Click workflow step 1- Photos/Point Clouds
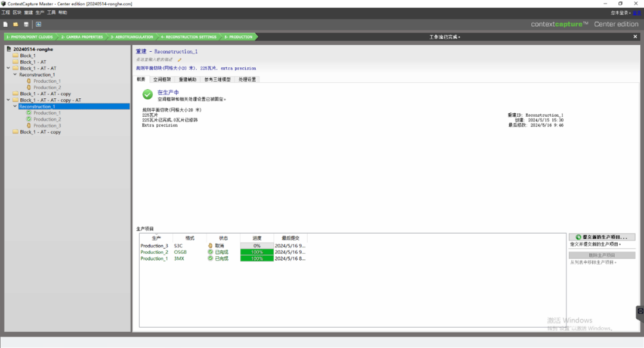The image size is (644, 348). click(x=30, y=37)
